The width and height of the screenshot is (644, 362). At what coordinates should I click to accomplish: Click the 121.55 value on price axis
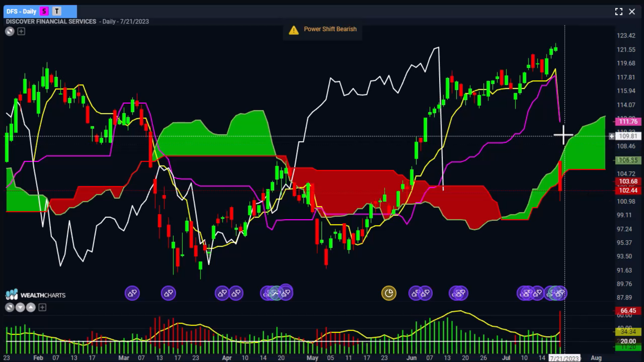(x=626, y=50)
